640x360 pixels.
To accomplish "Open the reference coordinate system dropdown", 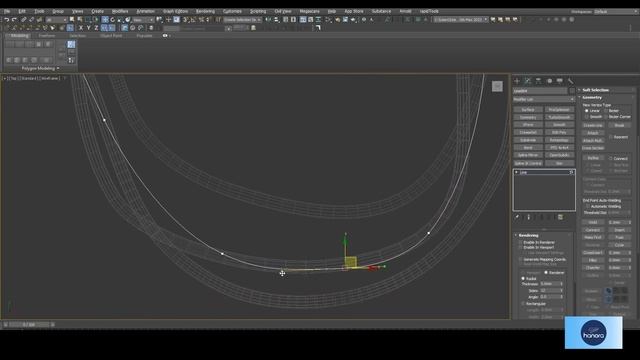I will (x=143, y=20).
